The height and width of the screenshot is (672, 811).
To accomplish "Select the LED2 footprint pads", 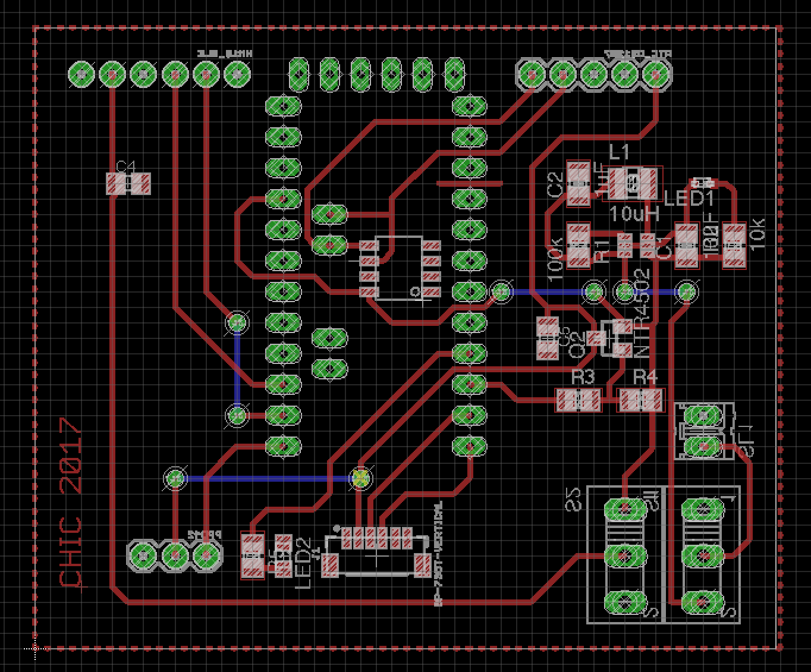I will tap(283, 555).
